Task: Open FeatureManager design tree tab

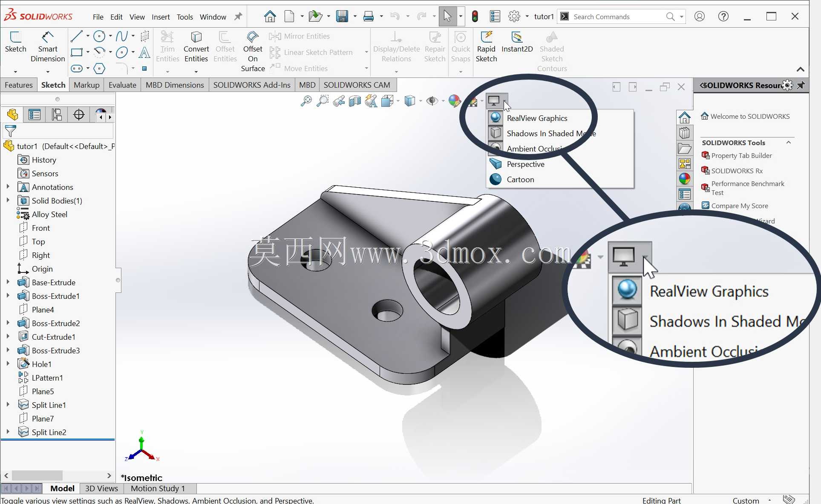Action: [x=12, y=115]
